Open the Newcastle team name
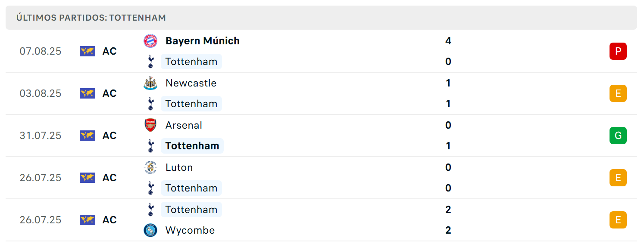The width and height of the screenshot is (644, 247). click(191, 83)
